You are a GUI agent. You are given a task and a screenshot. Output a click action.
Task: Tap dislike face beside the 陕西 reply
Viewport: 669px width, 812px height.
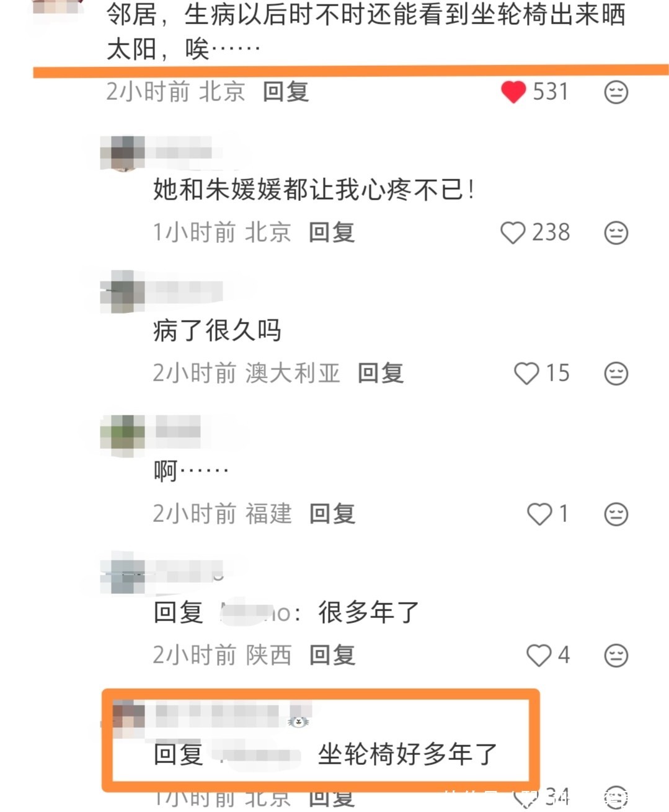click(x=616, y=656)
